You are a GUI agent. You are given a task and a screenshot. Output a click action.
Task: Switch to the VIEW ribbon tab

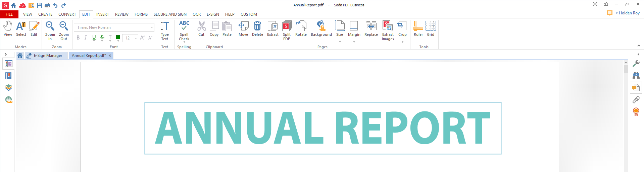[28, 14]
